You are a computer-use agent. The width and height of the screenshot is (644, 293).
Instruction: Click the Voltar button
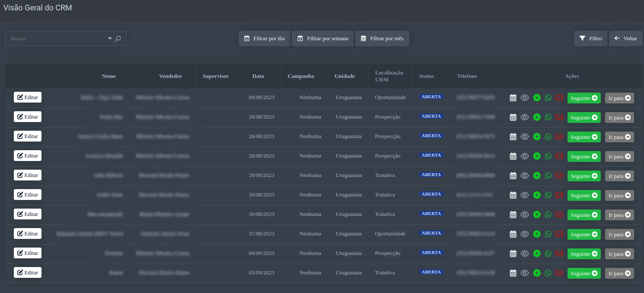click(x=625, y=39)
